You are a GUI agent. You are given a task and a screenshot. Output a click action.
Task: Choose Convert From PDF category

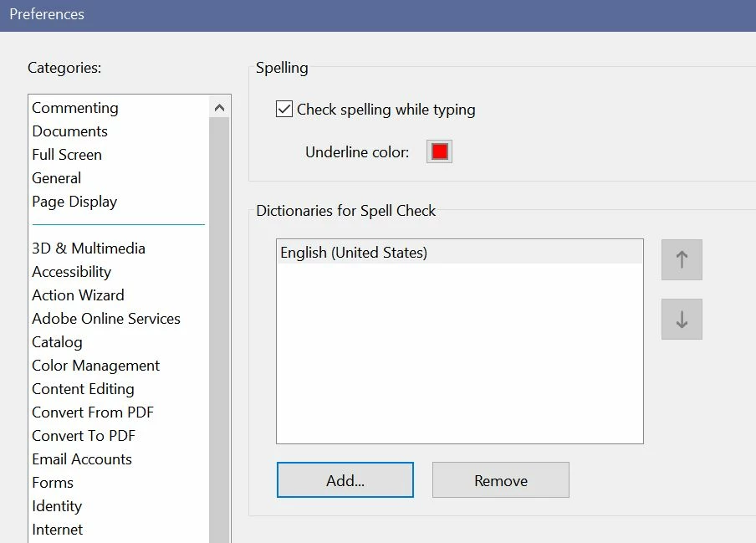(x=93, y=412)
